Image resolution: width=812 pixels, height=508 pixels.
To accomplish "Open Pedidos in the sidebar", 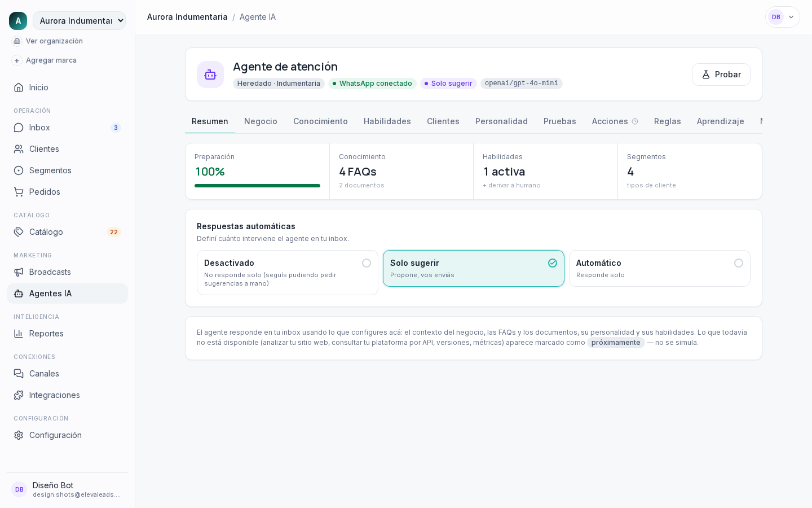I will tap(67, 192).
